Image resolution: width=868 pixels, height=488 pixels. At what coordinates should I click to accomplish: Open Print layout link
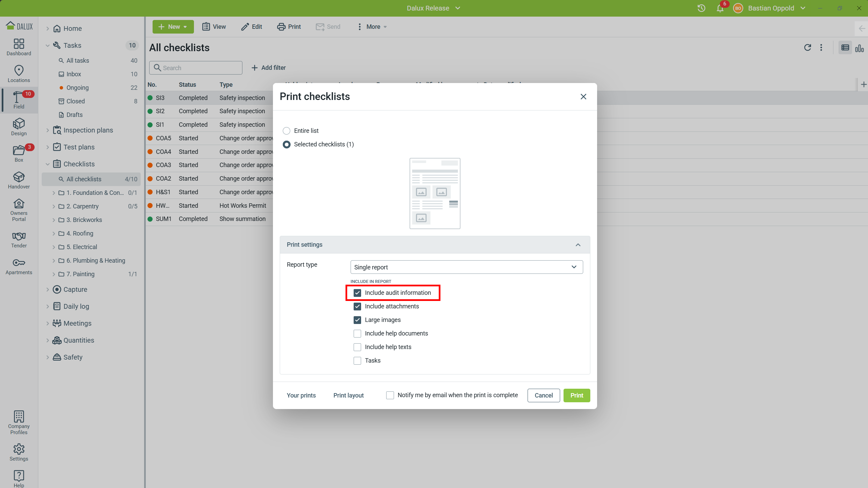point(349,395)
